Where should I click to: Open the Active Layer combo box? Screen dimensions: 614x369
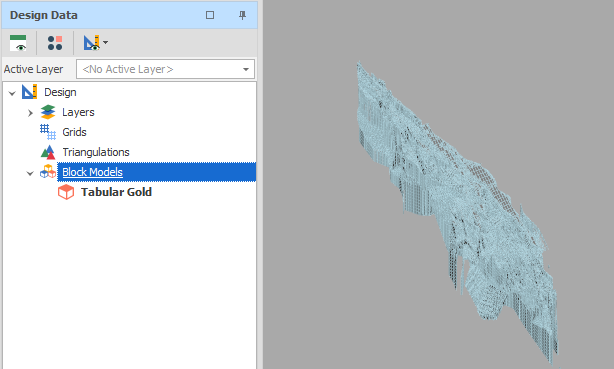(165, 69)
